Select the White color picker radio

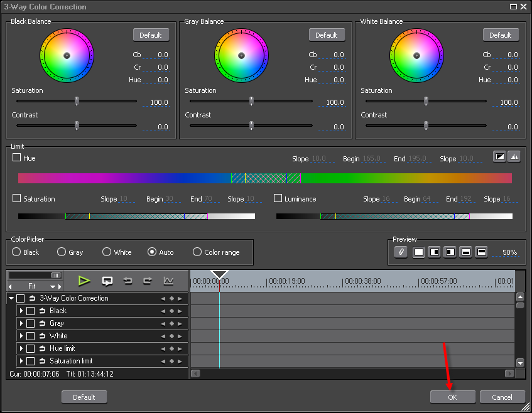click(x=107, y=252)
